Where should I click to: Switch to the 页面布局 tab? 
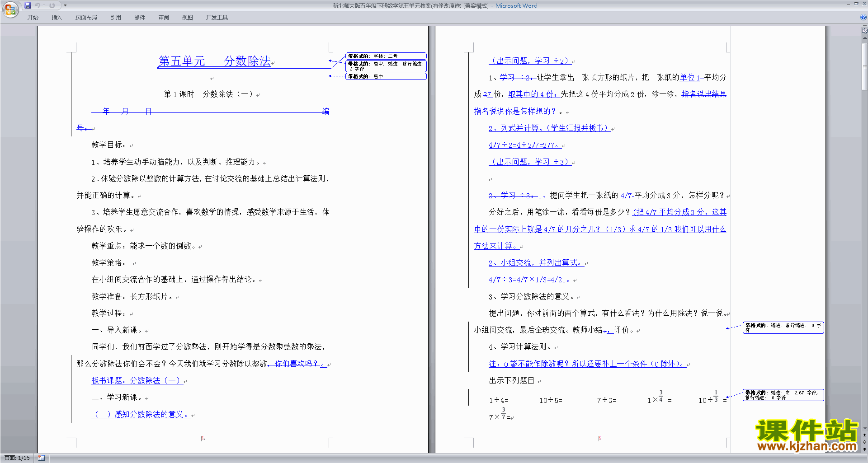click(x=86, y=17)
